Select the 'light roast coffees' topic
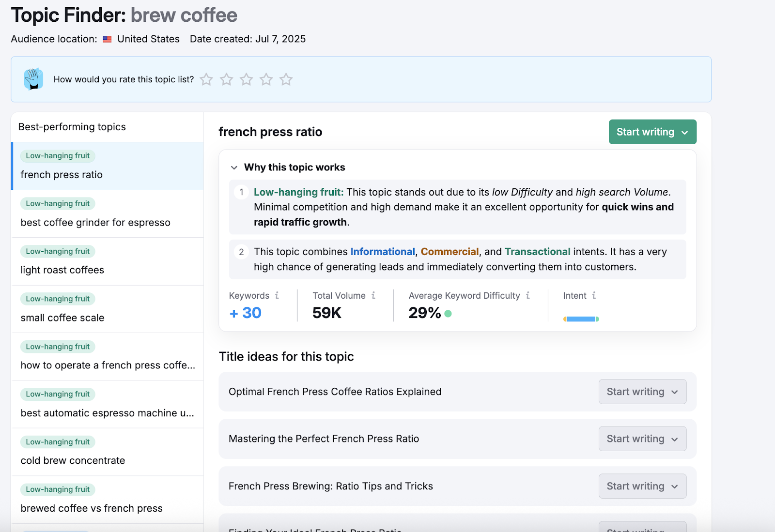The width and height of the screenshot is (775, 532). pyautogui.click(x=62, y=270)
